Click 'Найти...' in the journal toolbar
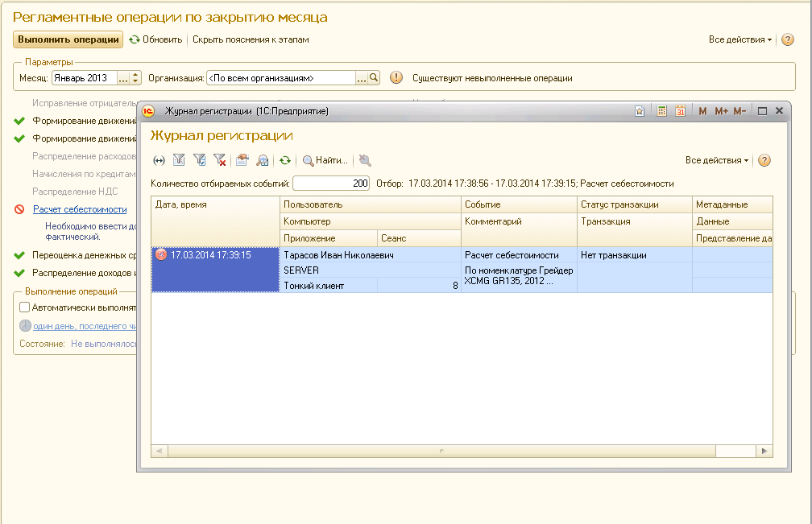The height and width of the screenshot is (524, 812). click(x=325, y=160)
